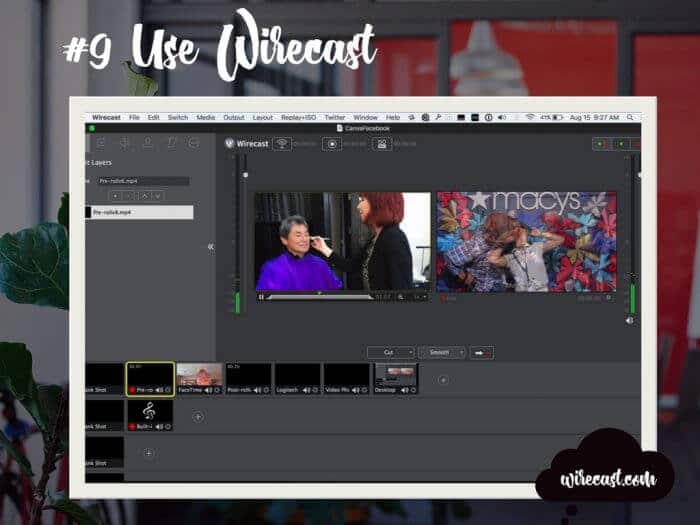The image size is (700, 525).
Task: Click the record to disk icon
Action: [x=332, y=144]
